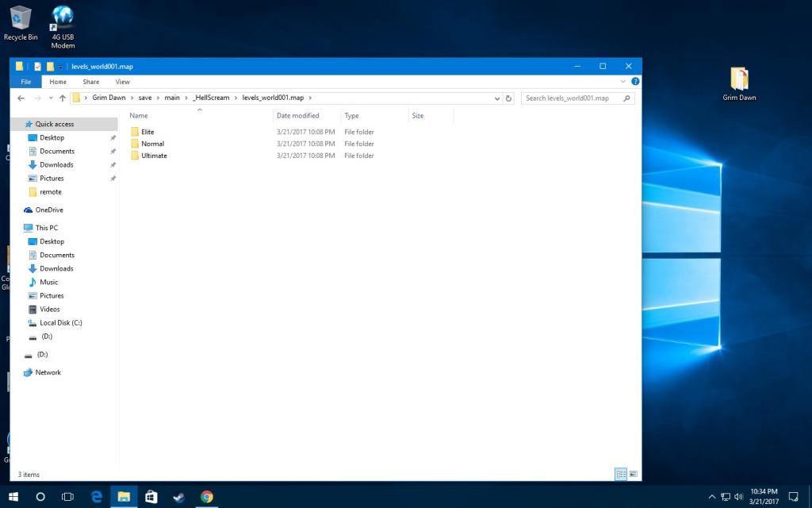Open the Home ribbon tab

point(58,82)
